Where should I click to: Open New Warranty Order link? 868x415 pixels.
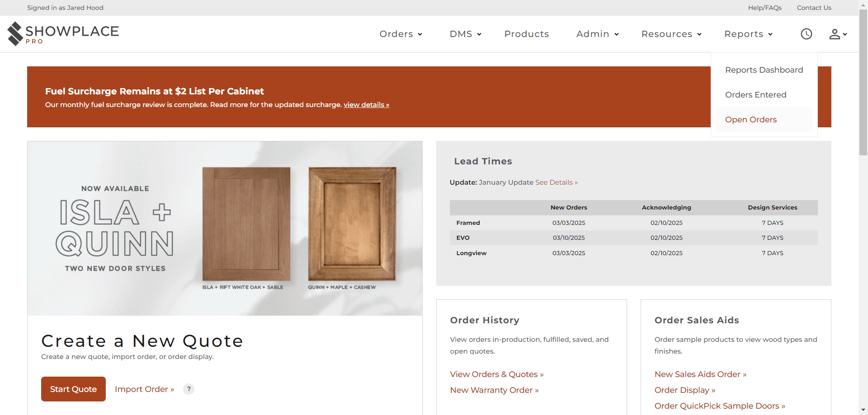pyautogui.click(x=494, y=390)
